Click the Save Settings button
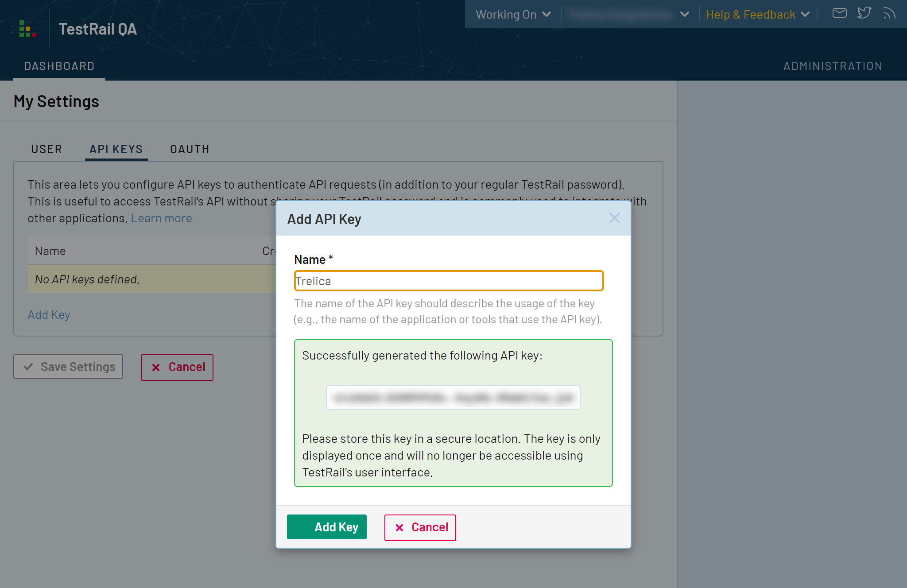The width and height of the screenshot is (907, 588). coord(68,367)
